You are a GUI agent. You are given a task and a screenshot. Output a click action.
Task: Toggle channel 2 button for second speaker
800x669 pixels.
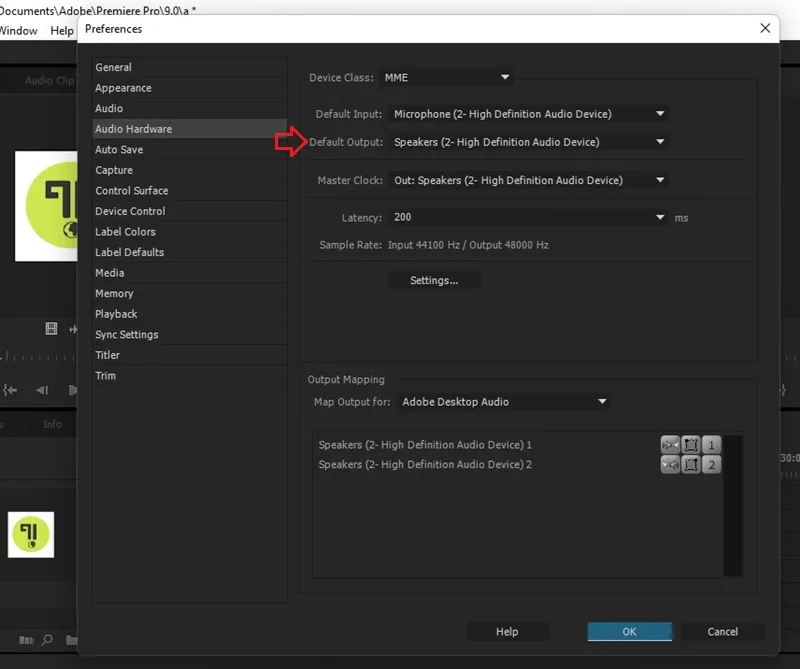711,464
